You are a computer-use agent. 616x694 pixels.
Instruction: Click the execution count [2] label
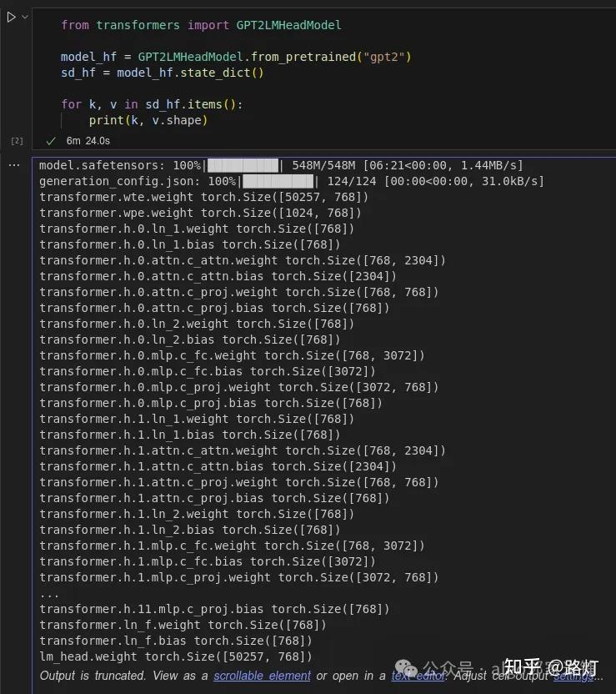17,141
